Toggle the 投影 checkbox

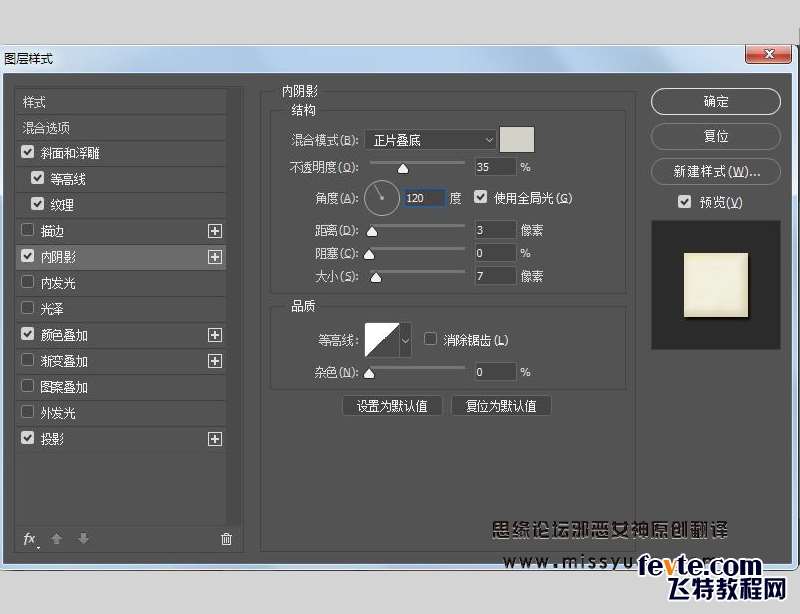28,438
